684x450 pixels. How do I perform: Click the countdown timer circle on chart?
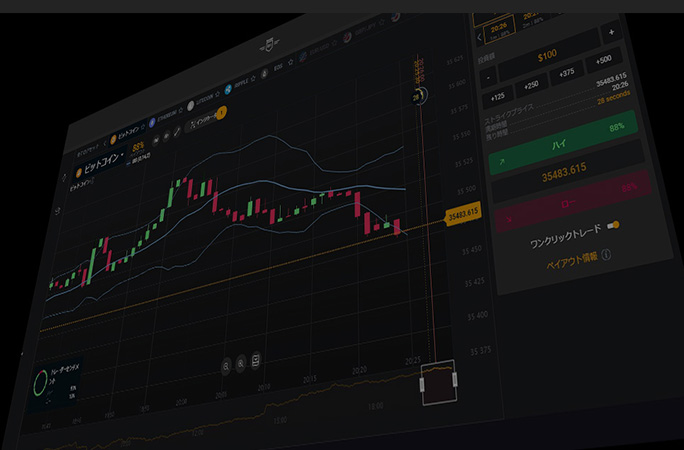coord(417,96)
